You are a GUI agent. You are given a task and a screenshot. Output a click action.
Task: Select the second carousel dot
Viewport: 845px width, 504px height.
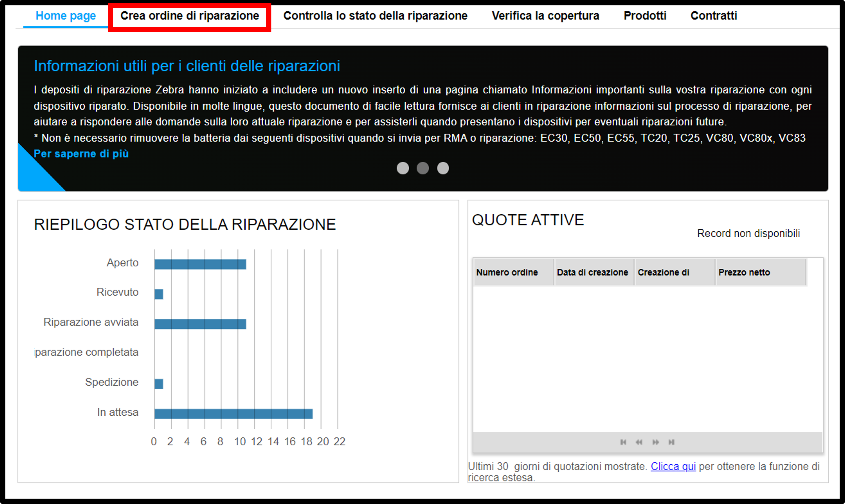(423, 168)
